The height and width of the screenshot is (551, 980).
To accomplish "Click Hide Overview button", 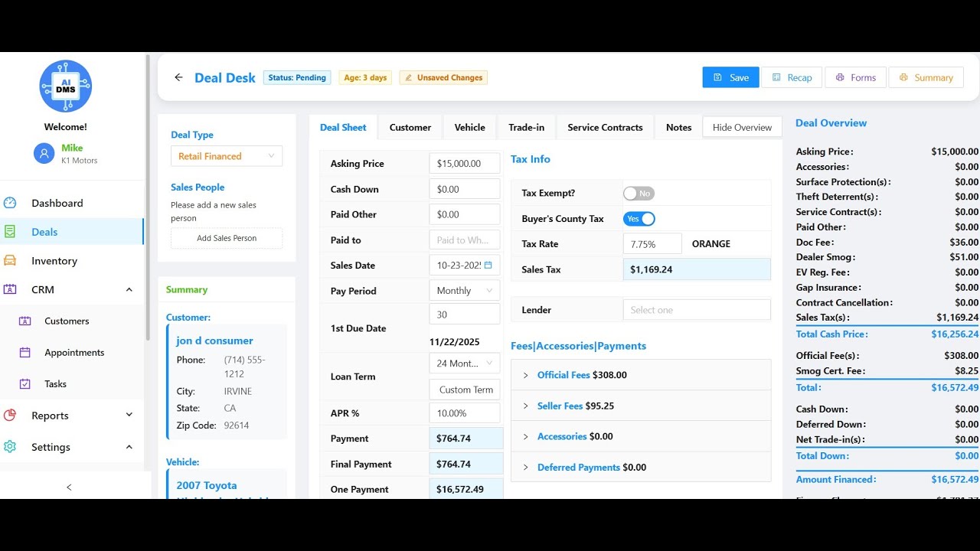I will click(742, 127).
